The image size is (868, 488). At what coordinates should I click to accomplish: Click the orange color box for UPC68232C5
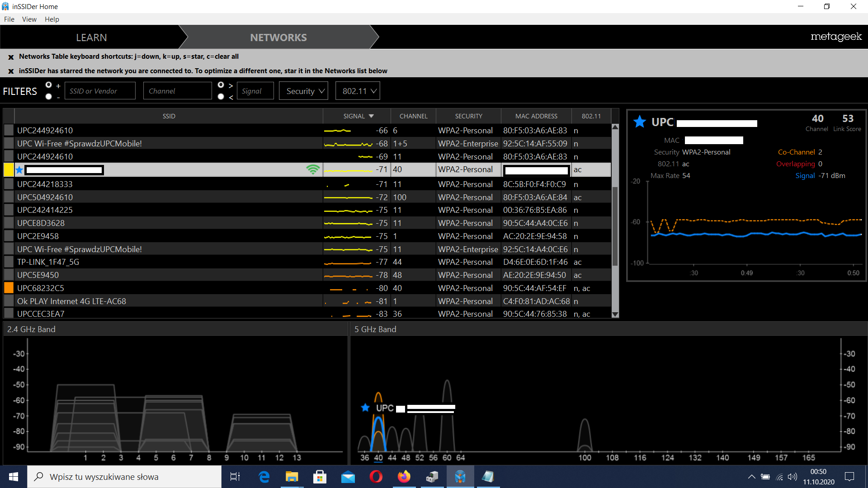click(x=9, y=288)
